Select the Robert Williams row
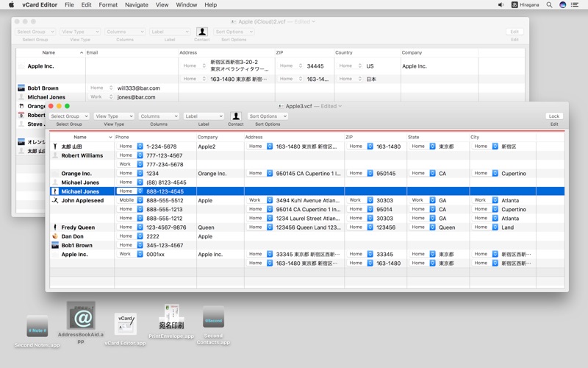Screen dimensions: 588x368 pyautogui.click(x=307, y=155)
